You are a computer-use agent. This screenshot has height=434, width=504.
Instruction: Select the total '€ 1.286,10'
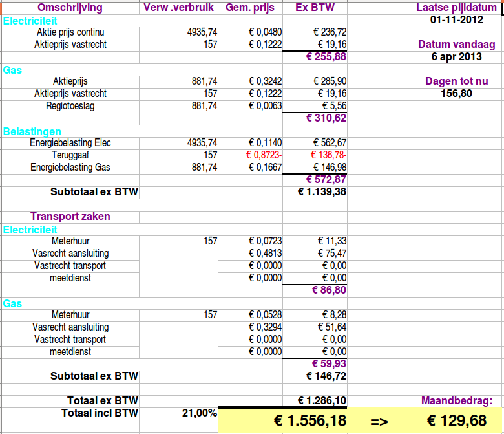[x=315, y=401]
